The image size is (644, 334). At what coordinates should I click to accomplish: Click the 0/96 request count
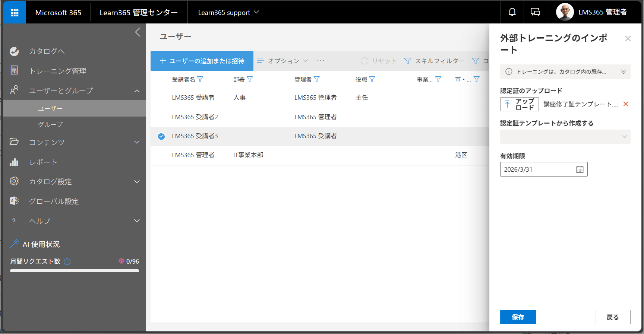click(x=132, y=261)
